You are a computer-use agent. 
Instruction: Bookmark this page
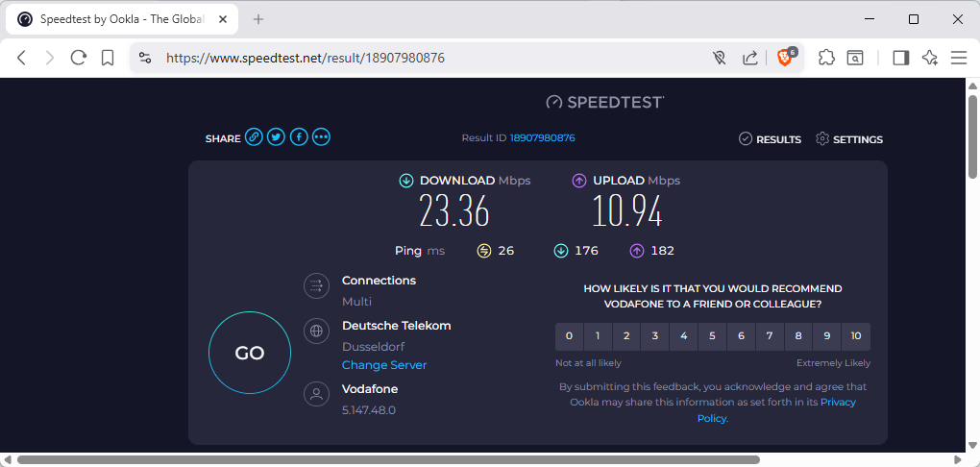108,58
